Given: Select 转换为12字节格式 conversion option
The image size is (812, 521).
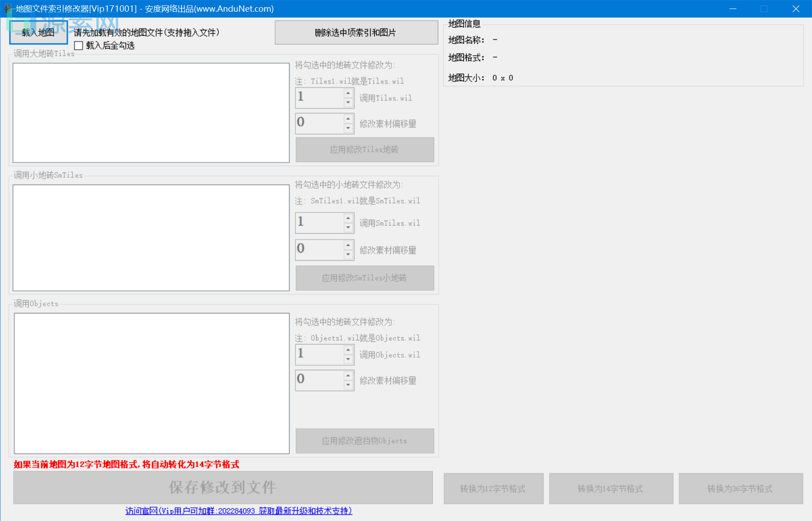Looking at the screenshot, I should [x=493, y=489].
